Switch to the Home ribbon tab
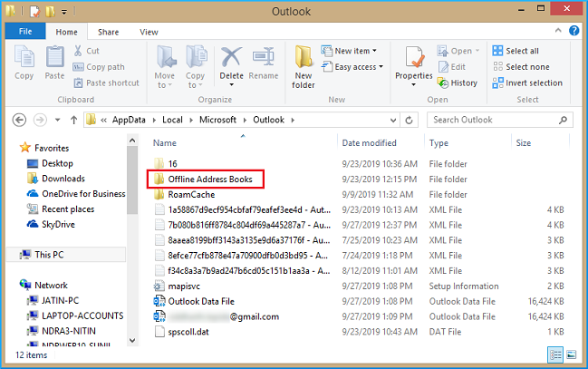Viewport: 588px width, 369px height. point(66,32)
